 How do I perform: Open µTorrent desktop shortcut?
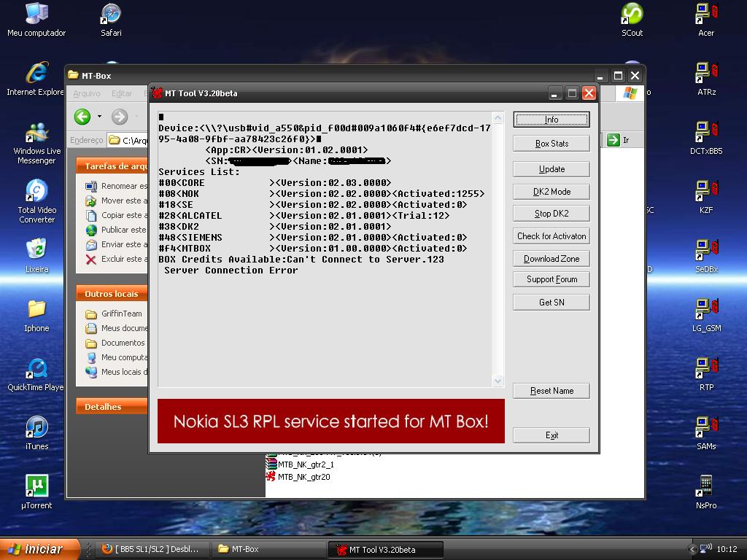[x=36, y=492]
